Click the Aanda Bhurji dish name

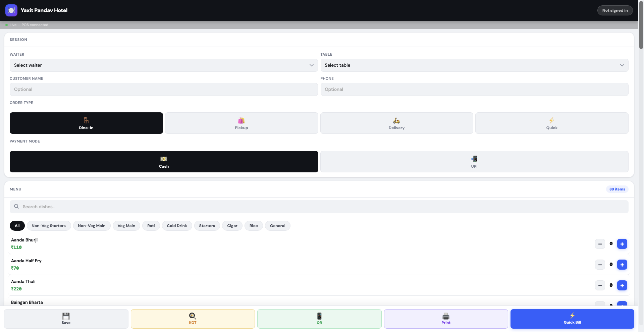[24, 240]
